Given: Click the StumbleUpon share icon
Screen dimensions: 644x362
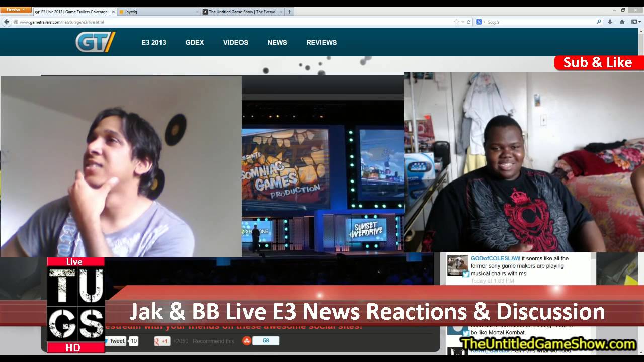Looking at the screenshot, I should [247, 341].
